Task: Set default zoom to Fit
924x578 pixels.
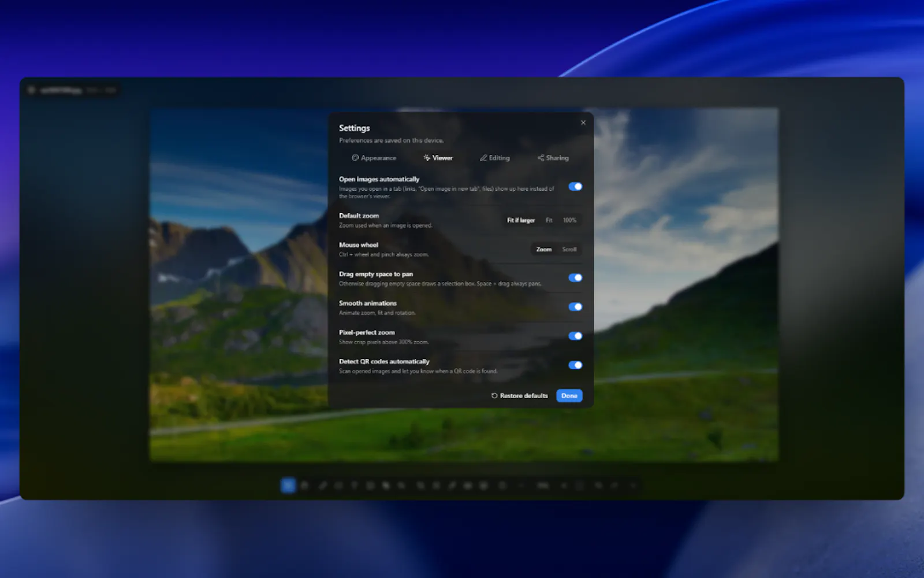Action: 549,220
